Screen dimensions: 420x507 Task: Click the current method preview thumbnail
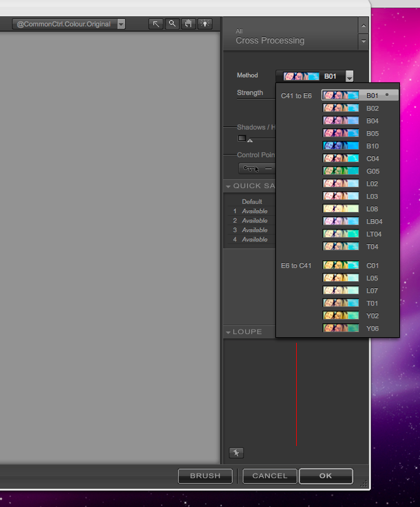301,76
